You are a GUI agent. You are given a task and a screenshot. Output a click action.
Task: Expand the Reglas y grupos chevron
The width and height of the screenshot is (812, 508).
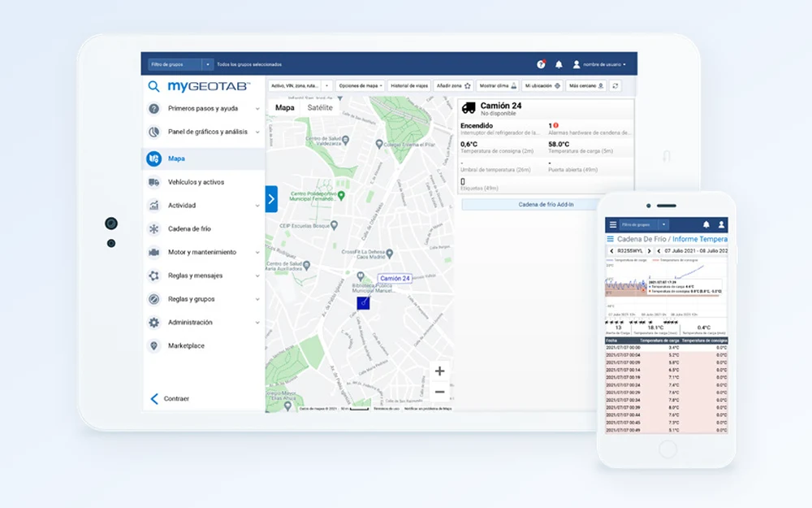click(x=257, y=299)
